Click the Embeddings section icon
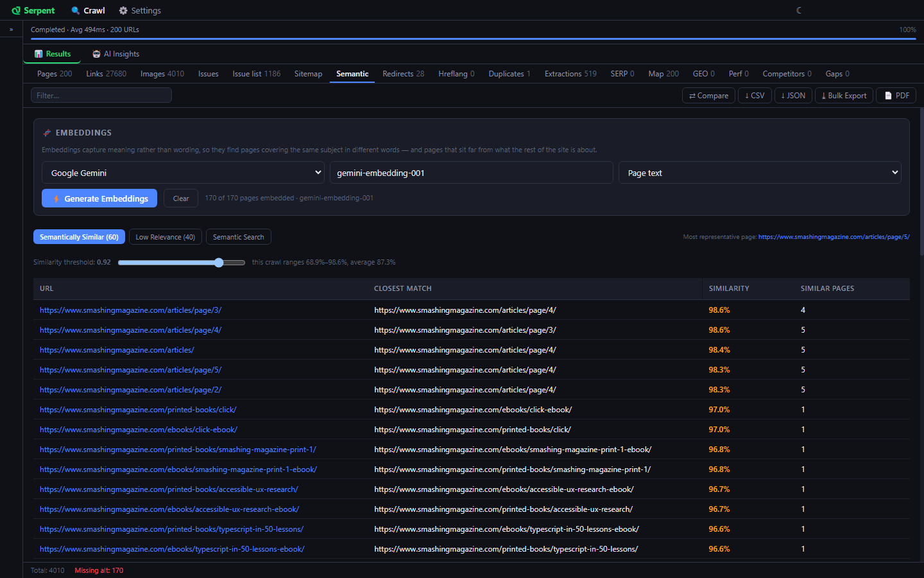The width and height of the screenshot is (924, 578). point(47,133)
